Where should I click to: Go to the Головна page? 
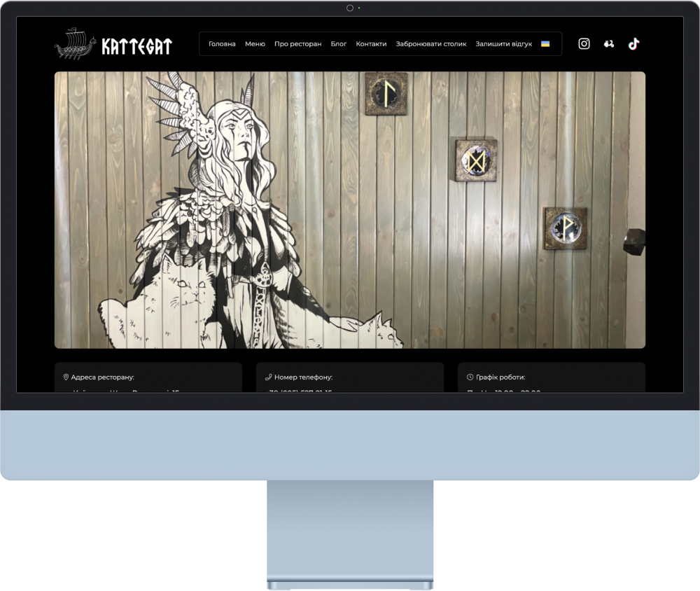222,43
